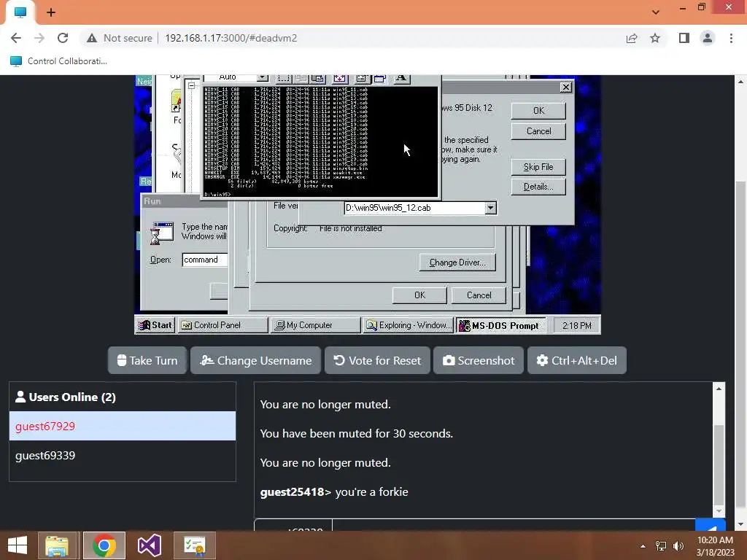The image size is (747, 560).
Task: Click the address bar URL
Action: click(231, 38)
